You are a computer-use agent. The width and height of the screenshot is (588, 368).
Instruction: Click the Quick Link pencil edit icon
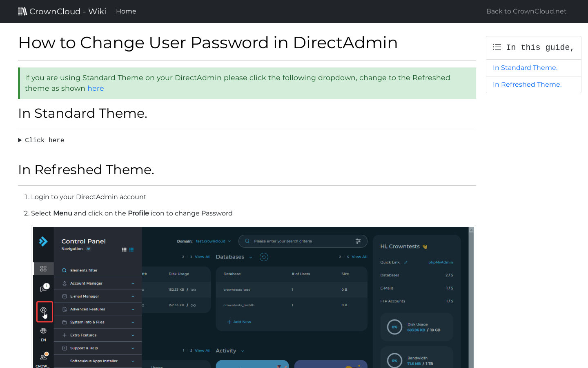406,263
